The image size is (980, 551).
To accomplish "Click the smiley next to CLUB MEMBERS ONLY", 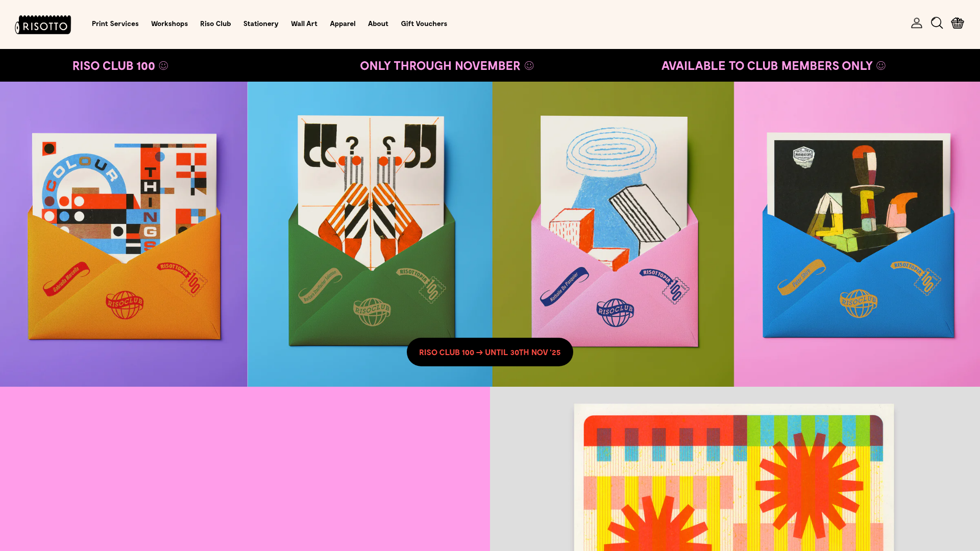I will 881,65.
